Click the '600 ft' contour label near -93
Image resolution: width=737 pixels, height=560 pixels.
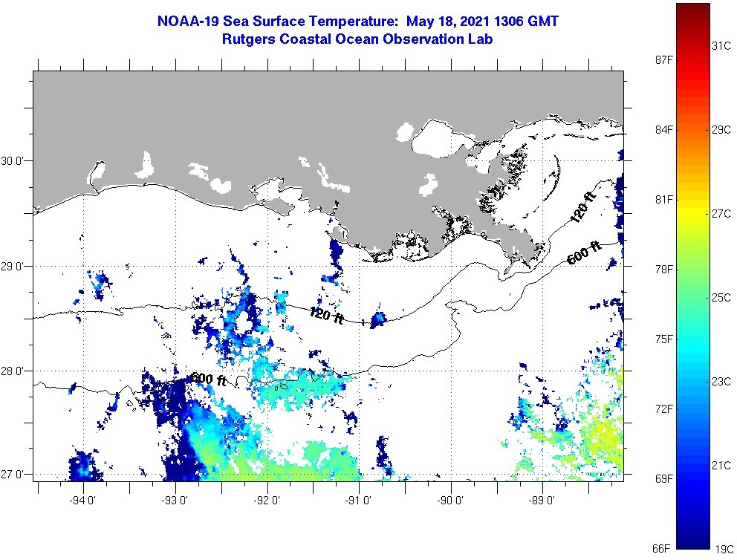coord(209,379)
